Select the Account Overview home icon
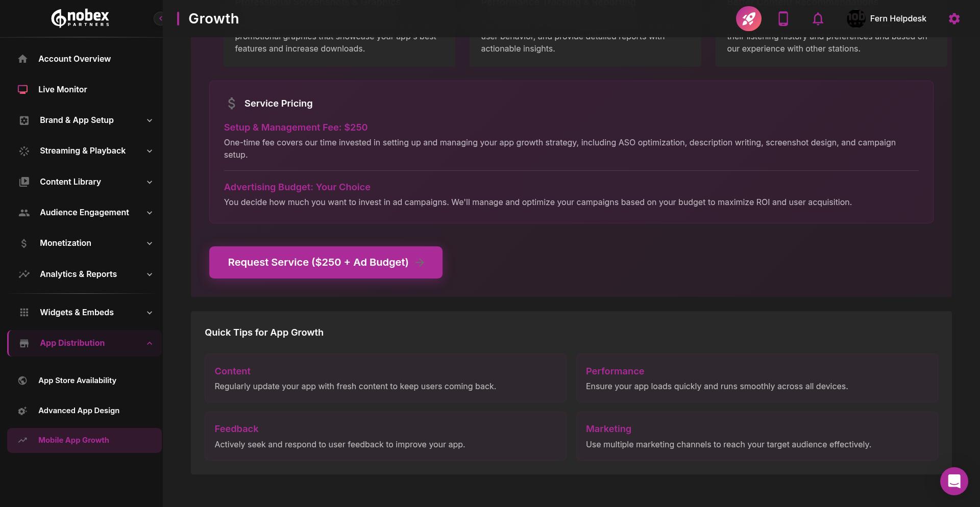This screenshot has width=980, height=507. tap(23, 59)
